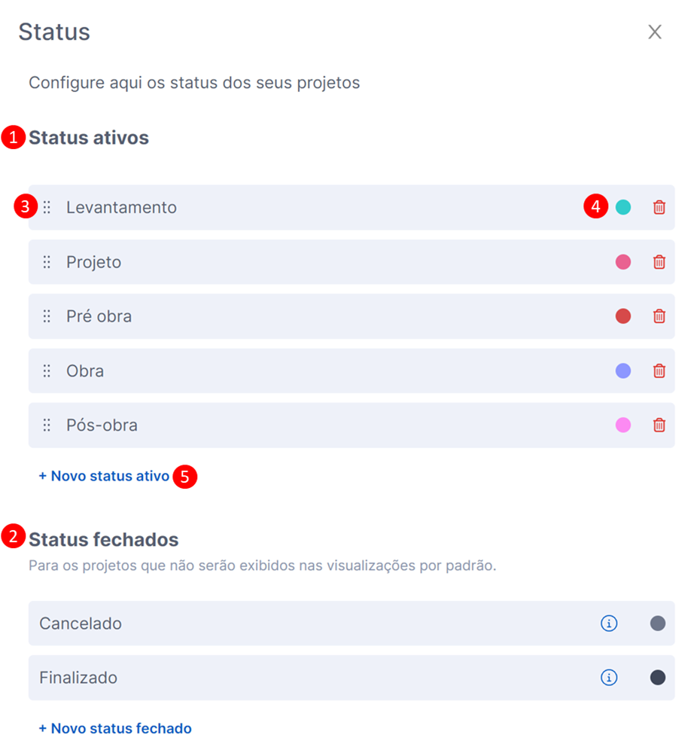This screenshot has height=741, width=700.
Task: Change the pink color dot of Projeto
Action: (623, 262)
